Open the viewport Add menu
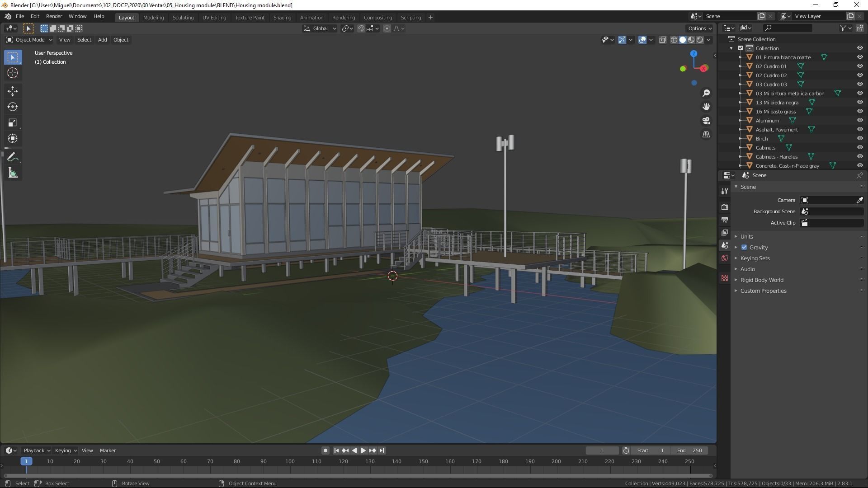868x488 pixels. 102,40
